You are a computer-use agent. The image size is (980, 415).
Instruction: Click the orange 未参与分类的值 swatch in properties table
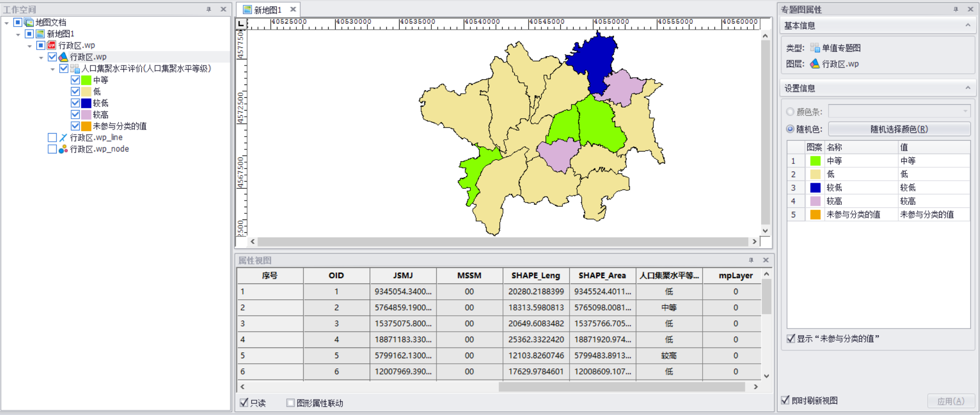(x=815, y=214)
